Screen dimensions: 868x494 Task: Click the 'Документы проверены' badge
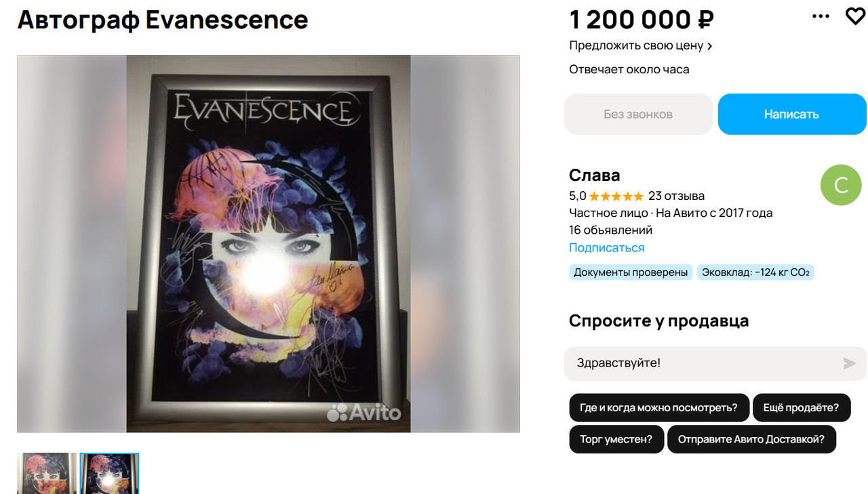pyautogui.click(x=631, y=272)
